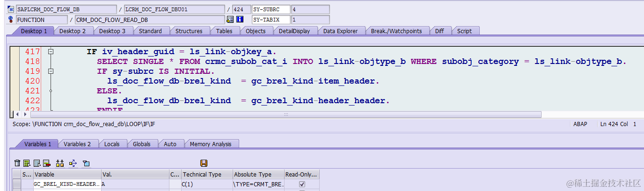Click line number 418 in the gutter
The image size is (644, 191).
[32, 62]
